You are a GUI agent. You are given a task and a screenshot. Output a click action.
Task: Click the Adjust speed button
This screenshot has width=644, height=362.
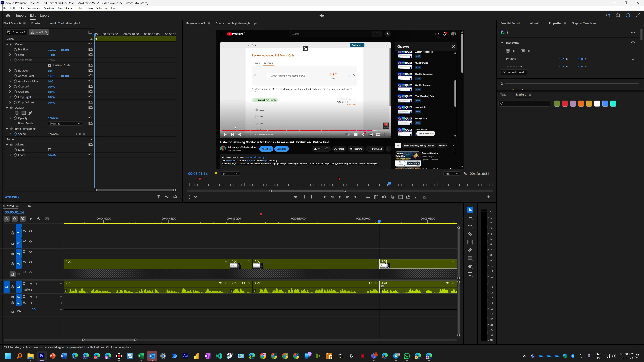click(514, 72)
